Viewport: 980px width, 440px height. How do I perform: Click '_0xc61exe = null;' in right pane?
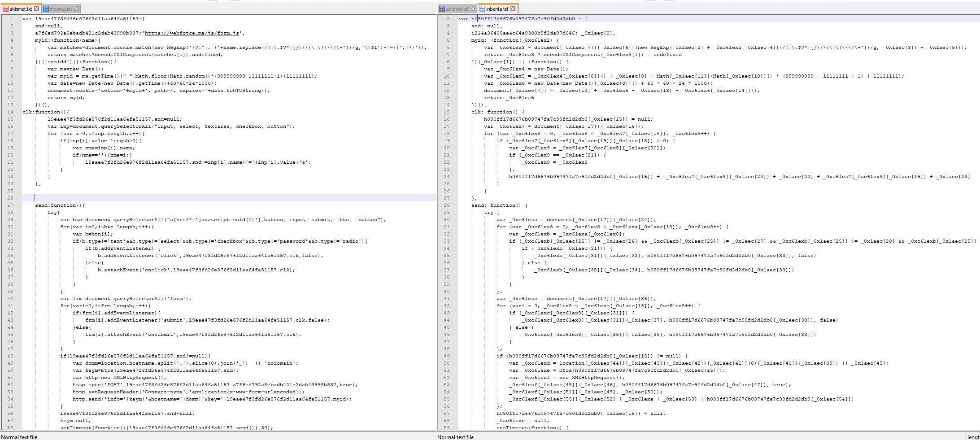pyautogui.click(x=522, y=421)
